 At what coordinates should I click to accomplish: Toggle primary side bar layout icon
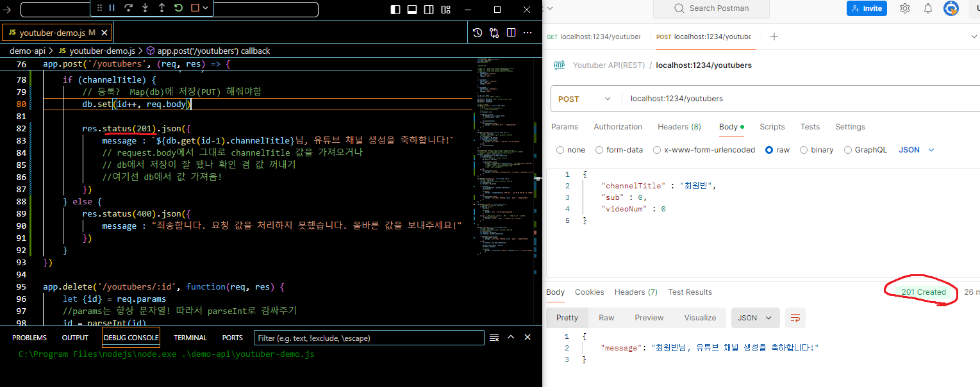[x=395, y=9]
